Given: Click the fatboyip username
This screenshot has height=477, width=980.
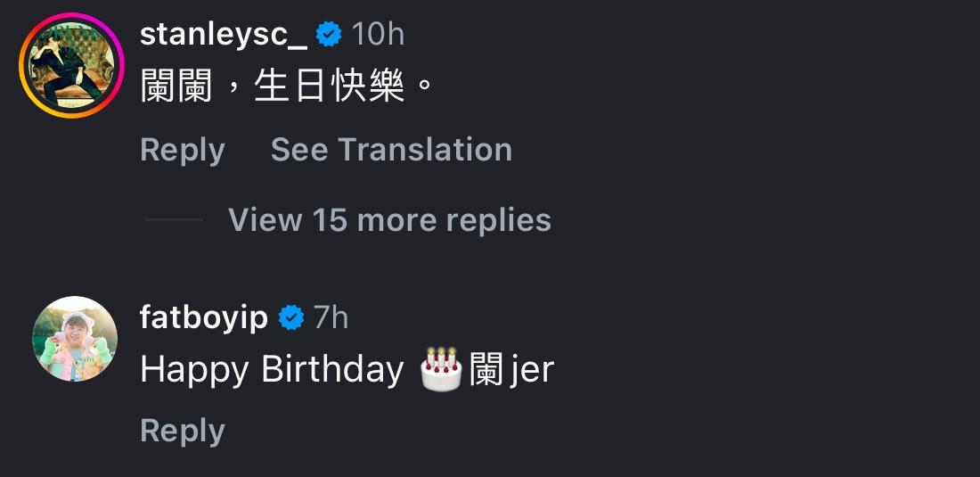Looking at the screenshot, I should pos(204,317).
